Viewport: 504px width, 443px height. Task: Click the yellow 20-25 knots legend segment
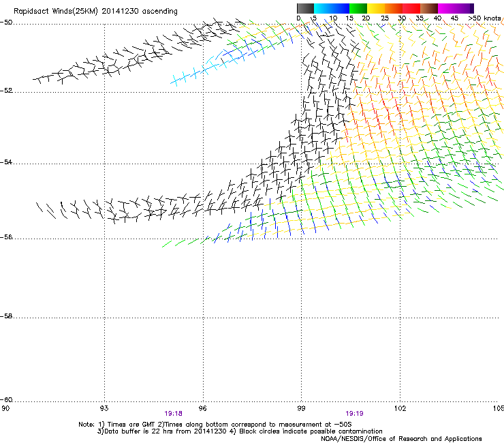tap(376, 8)
